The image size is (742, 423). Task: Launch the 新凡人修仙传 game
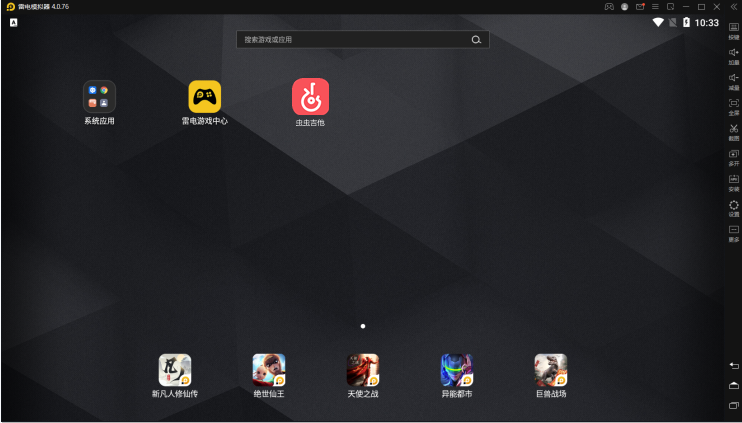point(175,370)
